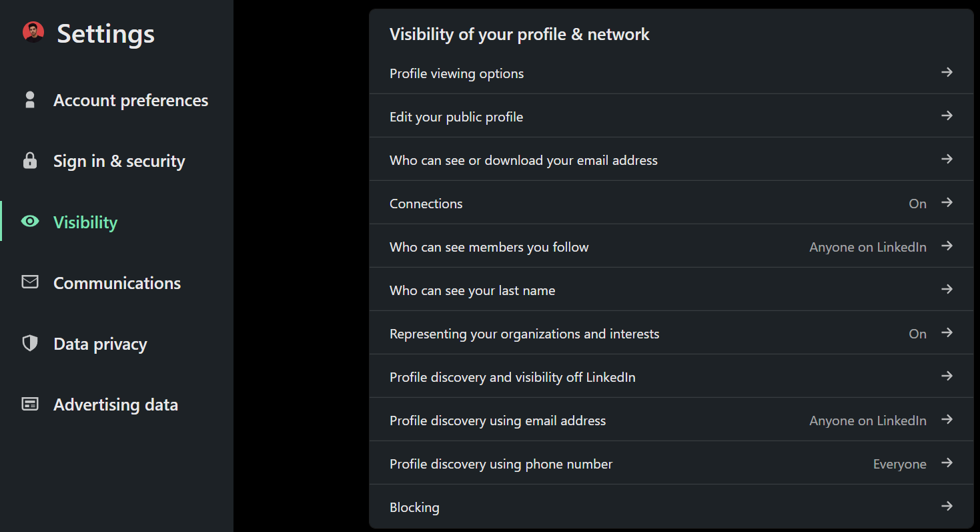This screenshot has width=980, height=532.
Task: Click the arrow icon beside Blocking
Action: point(947,507)
